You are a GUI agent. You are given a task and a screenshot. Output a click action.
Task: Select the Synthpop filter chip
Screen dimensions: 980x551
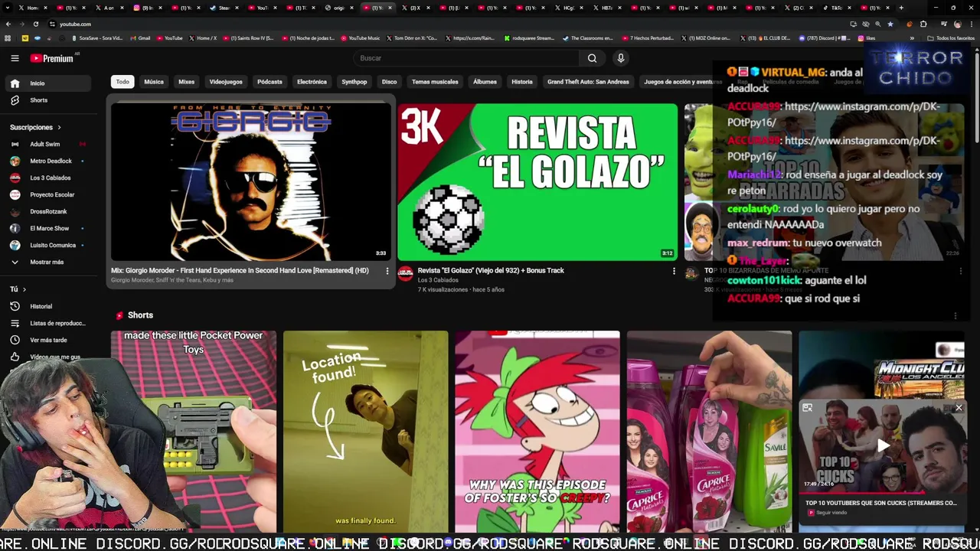point(354,82)
